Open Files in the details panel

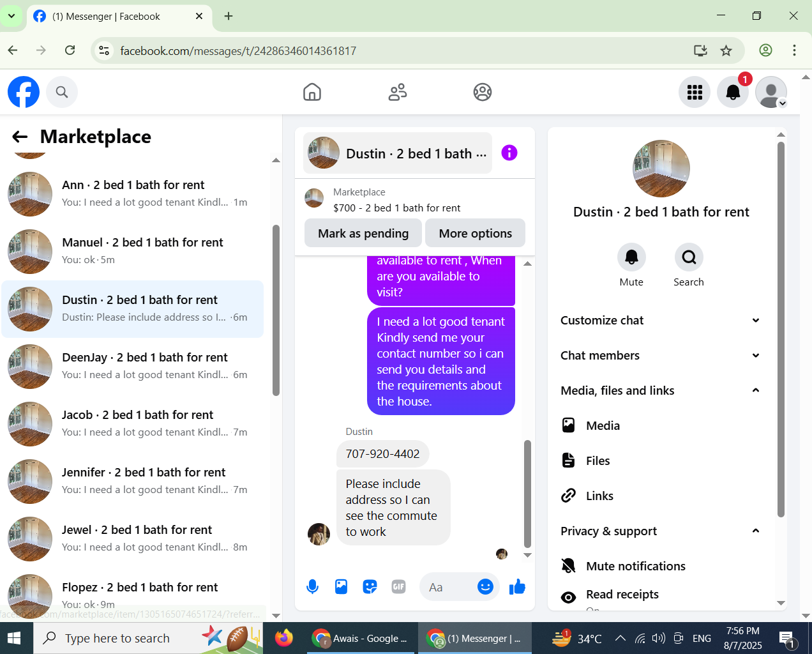click(x=661, y=460)
